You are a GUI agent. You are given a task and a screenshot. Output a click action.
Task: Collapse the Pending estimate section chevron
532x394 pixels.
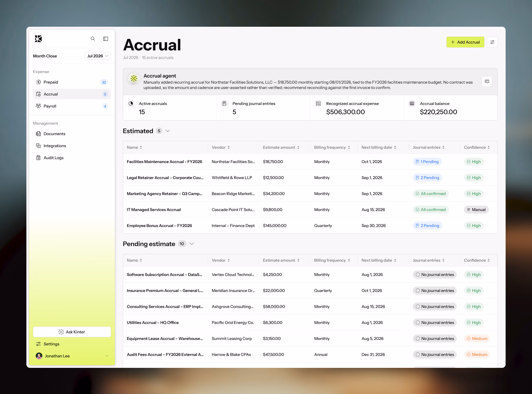(192, 244)
